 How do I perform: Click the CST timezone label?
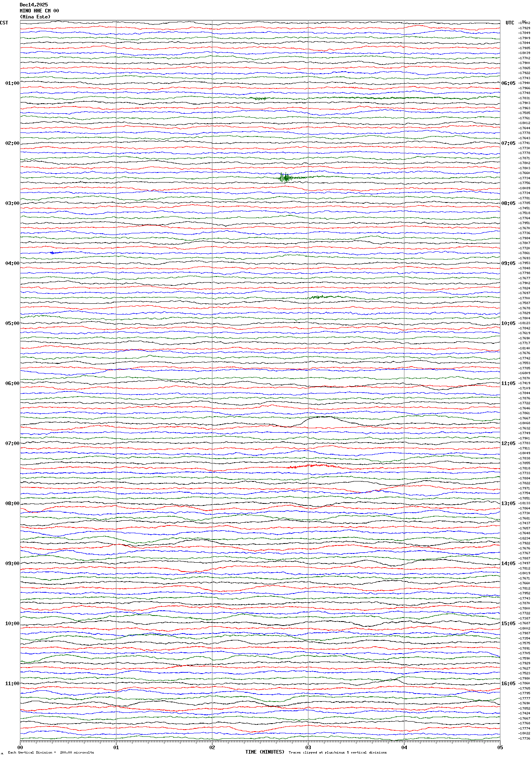coord(4,23)
